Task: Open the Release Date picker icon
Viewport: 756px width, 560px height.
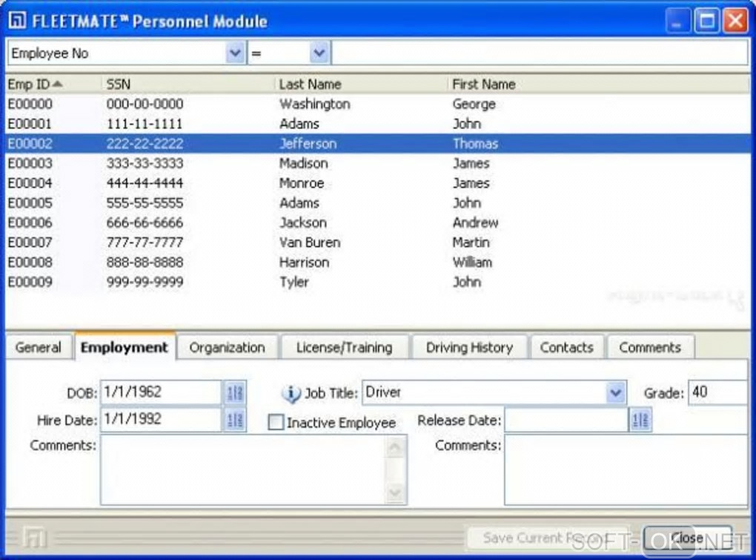Action: 640,420
